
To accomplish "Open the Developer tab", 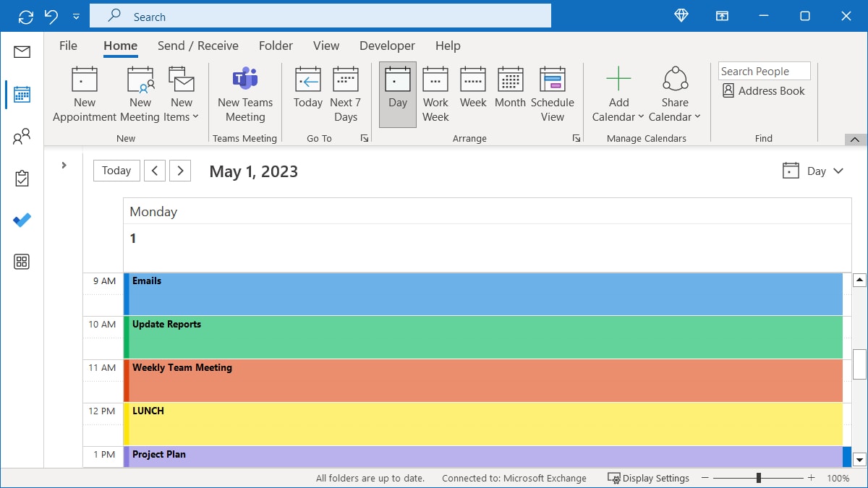I will pos(386,46).
